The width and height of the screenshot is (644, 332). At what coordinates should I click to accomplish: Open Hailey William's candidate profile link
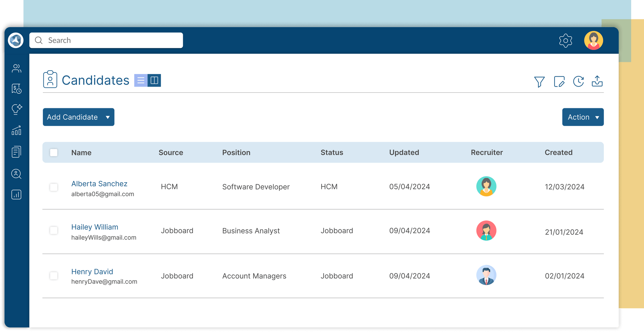(94, 227)
